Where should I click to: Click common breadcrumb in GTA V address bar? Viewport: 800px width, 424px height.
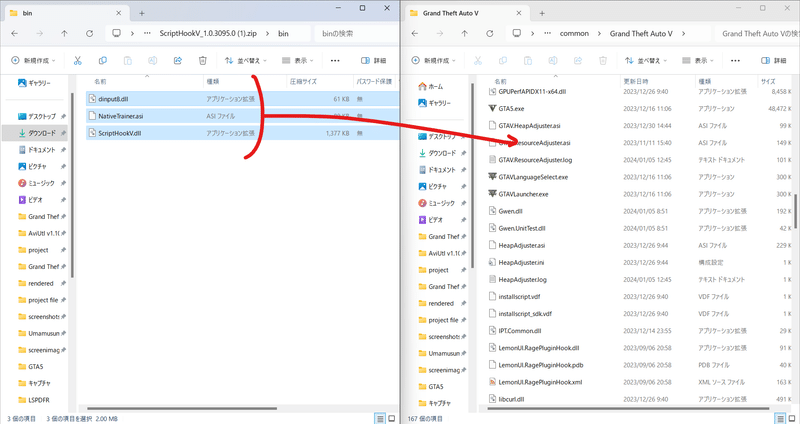[x=574, y=34]
